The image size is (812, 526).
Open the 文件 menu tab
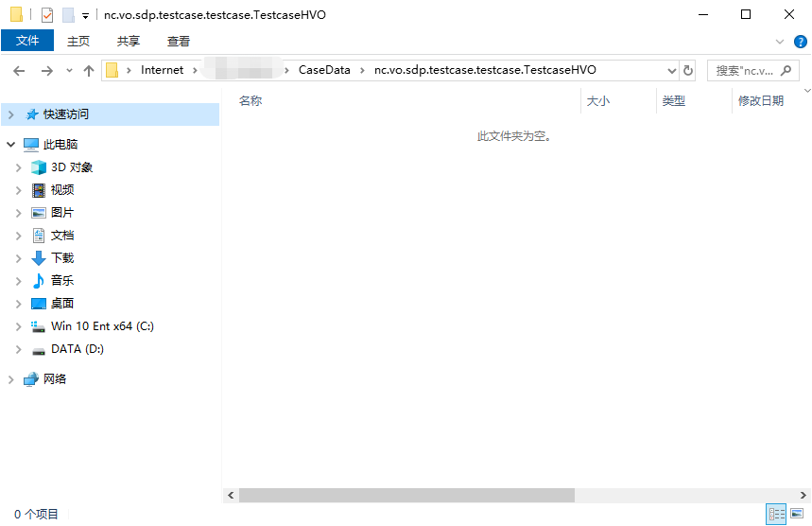point(27,41)
